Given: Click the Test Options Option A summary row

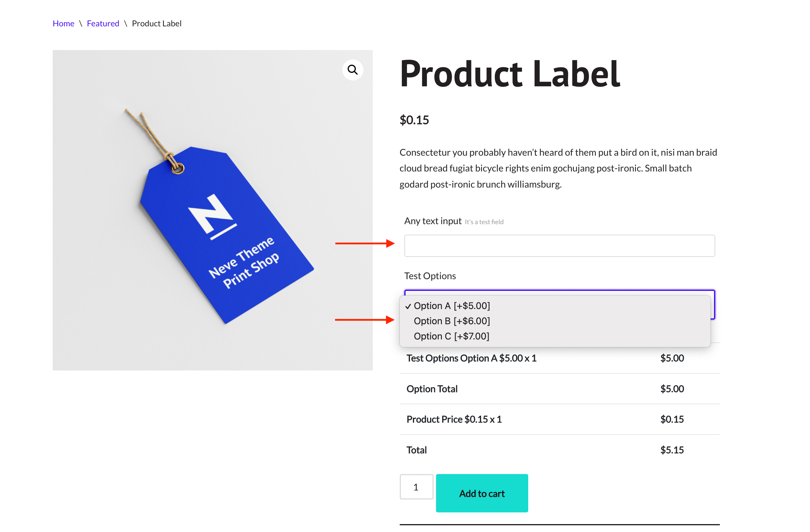Looking at the screenshot, I should pos(471,358).
